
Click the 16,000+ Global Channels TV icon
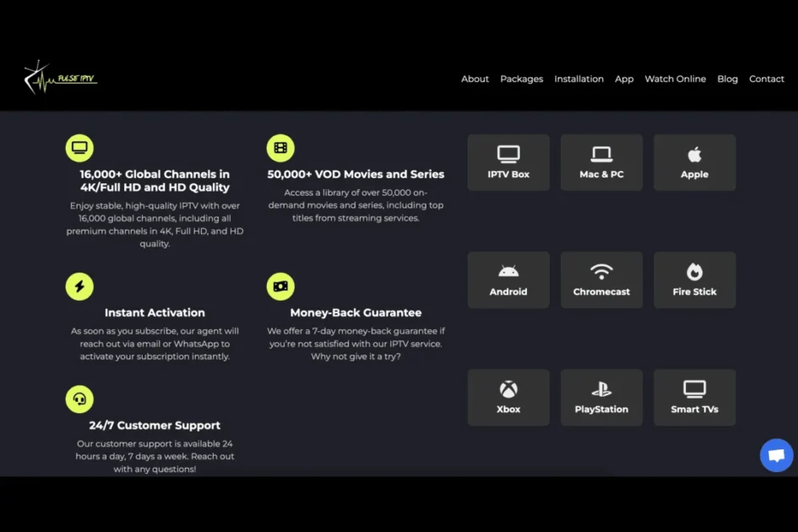coord(79,146)
